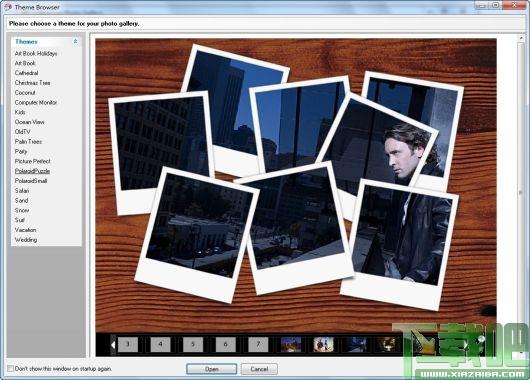
Task: Collapse the Themes panel chevron
Action: 75,41
